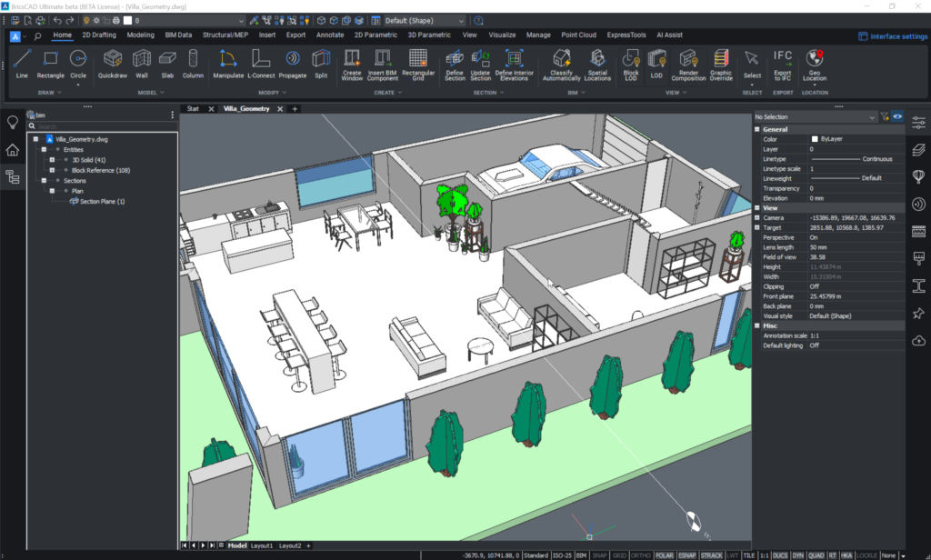Select the Block Reference (108) item

(x=101, y=170)
